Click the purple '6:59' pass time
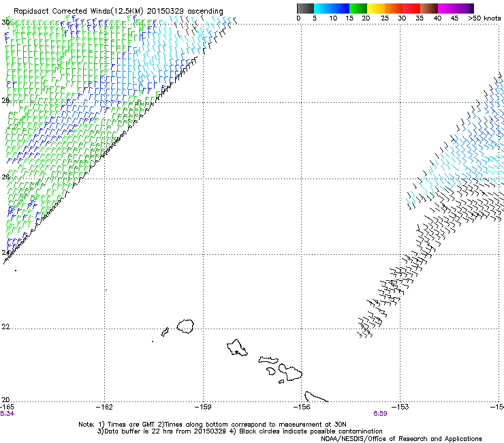504x443 pixels. [380, 414]
